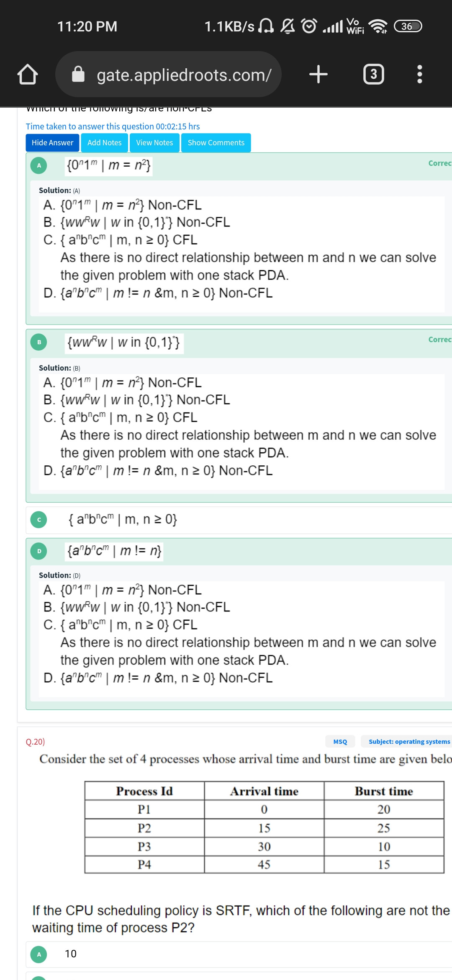The image size is (452, 980).
Task: Select option A circle for 0n1m language
Action: (x=39, y=165)
